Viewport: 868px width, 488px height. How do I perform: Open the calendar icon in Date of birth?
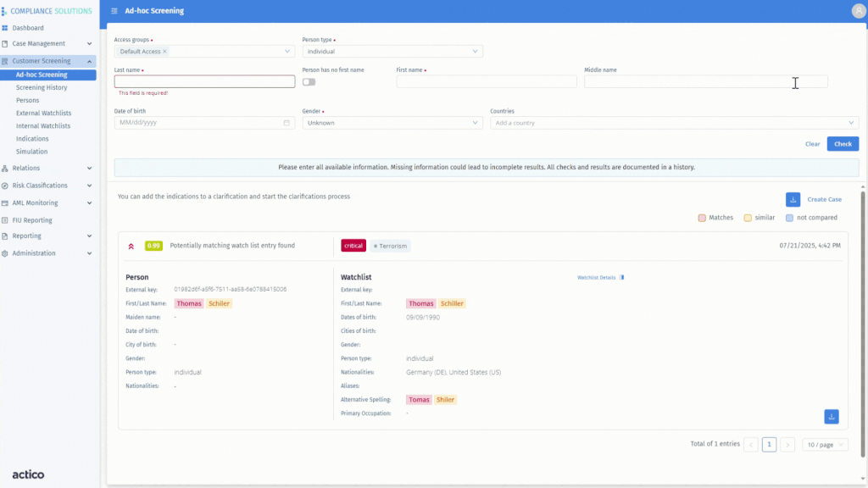click(286, 123)
